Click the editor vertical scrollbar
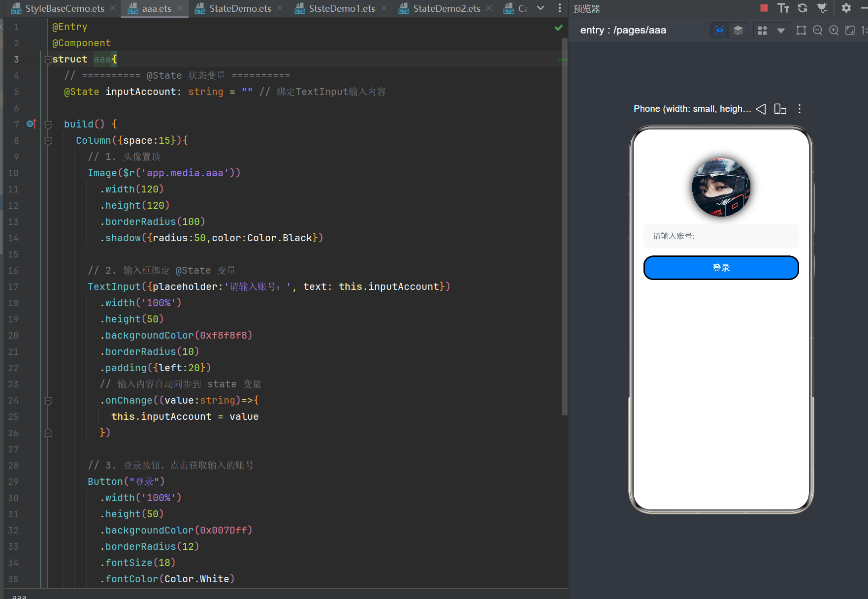The width and height of the screenshot is (868, 599). 564,226
